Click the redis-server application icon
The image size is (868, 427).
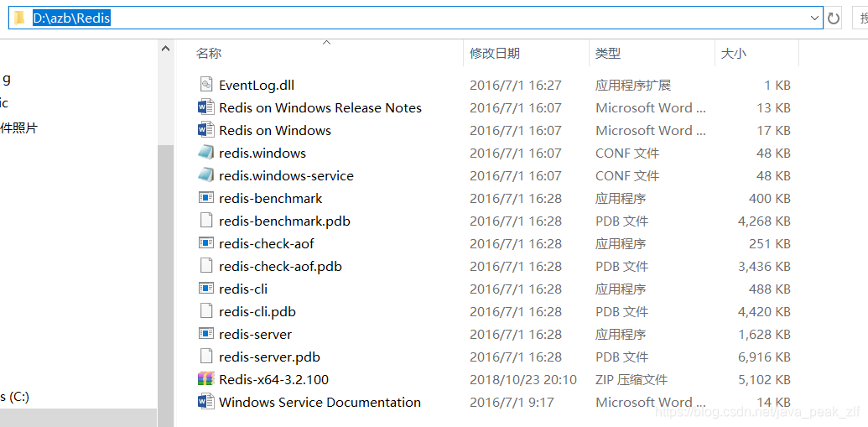206,333
